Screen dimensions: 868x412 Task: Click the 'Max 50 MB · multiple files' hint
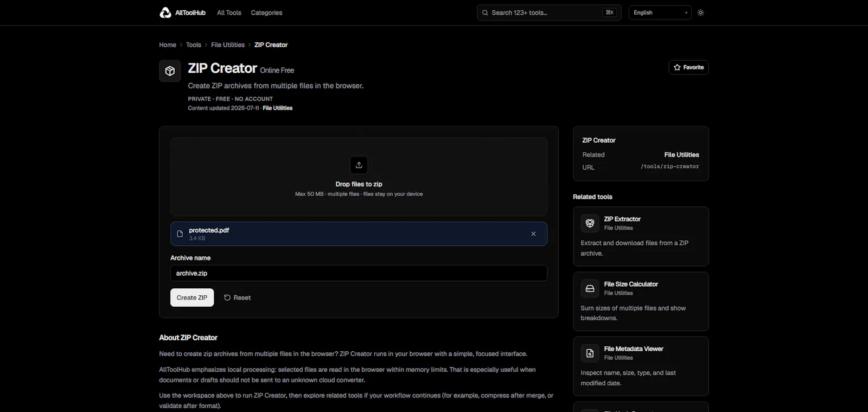(359, 194)
